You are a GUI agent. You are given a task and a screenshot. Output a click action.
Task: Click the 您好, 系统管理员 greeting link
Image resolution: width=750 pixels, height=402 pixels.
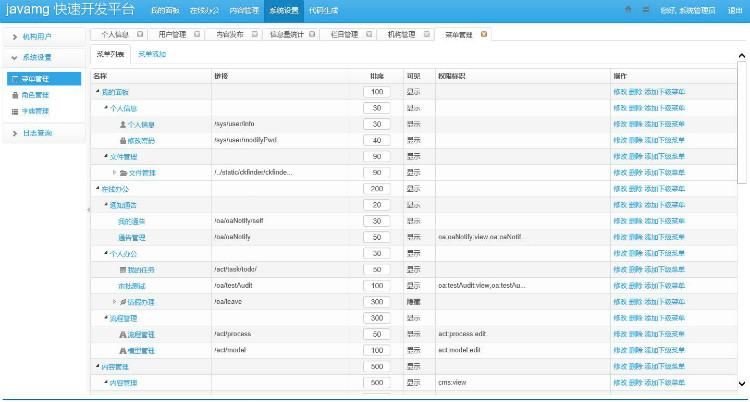click(x=687, y=10)
